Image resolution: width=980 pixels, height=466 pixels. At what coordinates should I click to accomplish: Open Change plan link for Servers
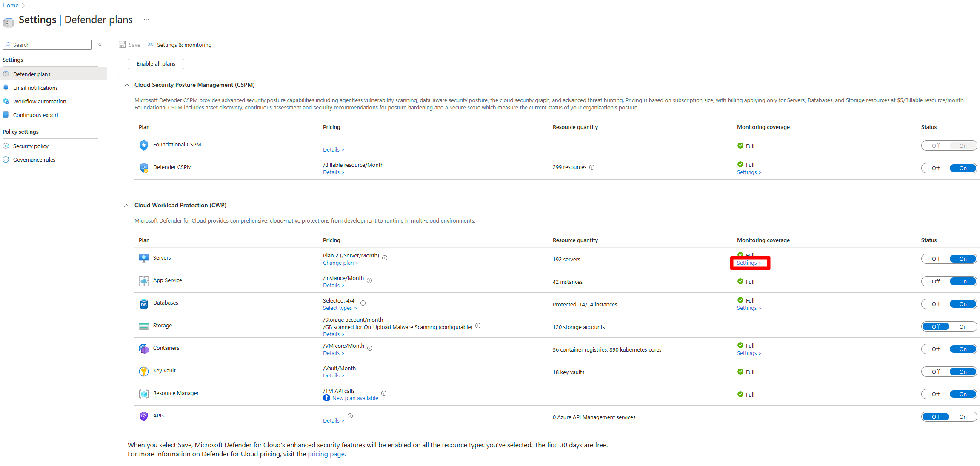(340, 263)
